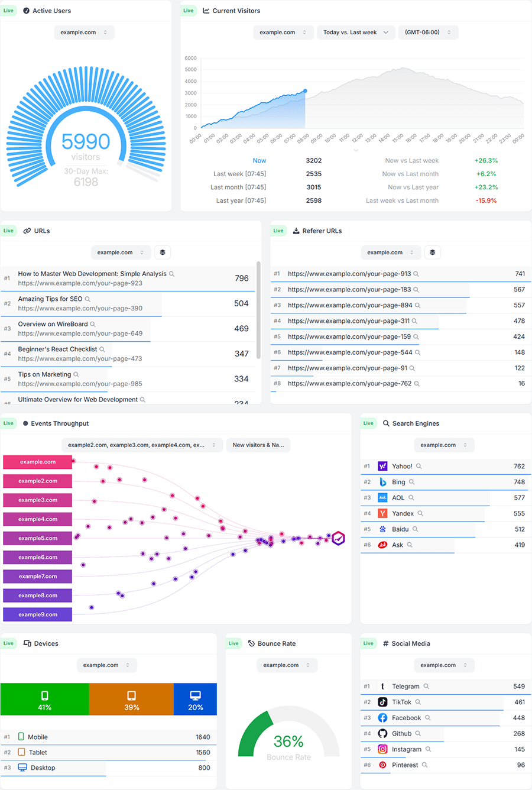Image resolution: width=532 pixels, height=790 pixels.
Task: Click the search icon beside Yahoo! entry
Action: pyautogui.click(x=419, y=467)
